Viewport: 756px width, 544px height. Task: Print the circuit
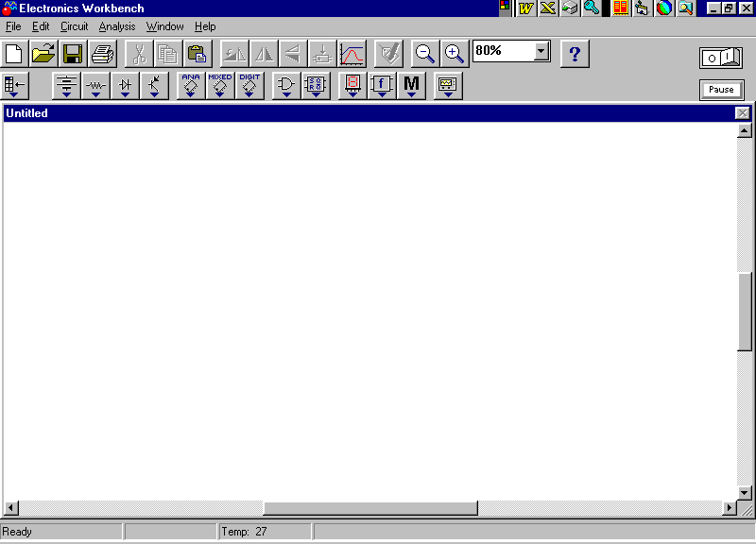pos(102,54)
